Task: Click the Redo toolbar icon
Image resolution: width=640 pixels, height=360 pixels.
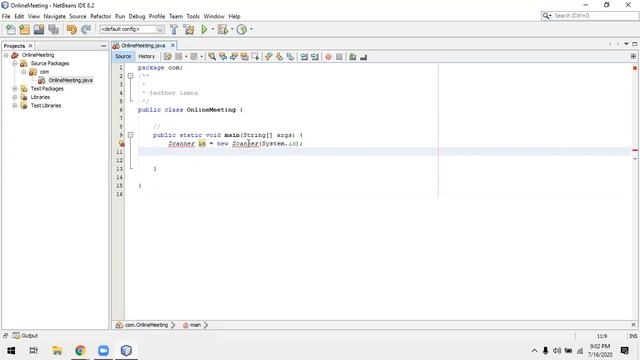Action: [86, 29]
